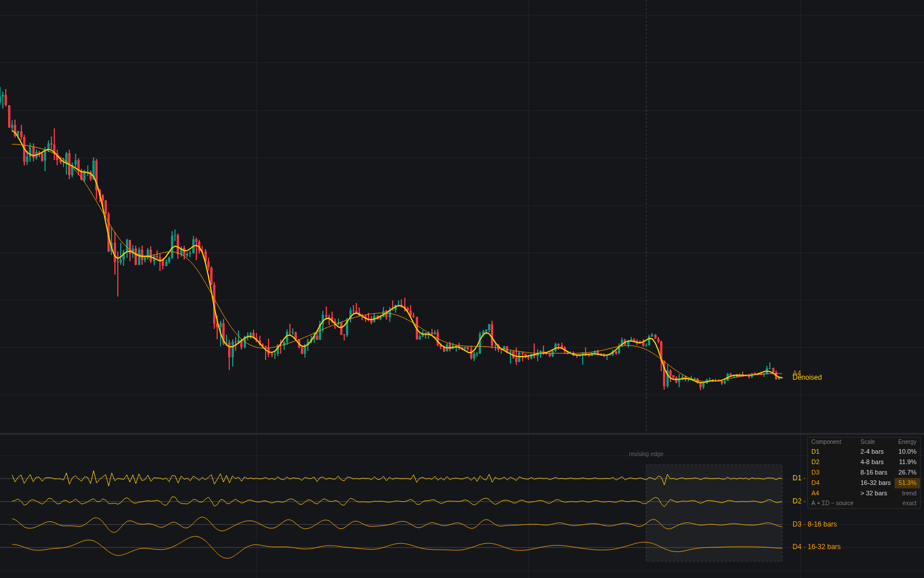Click the dashed vertical revising-edge marker on the price chart

(646, 216)
